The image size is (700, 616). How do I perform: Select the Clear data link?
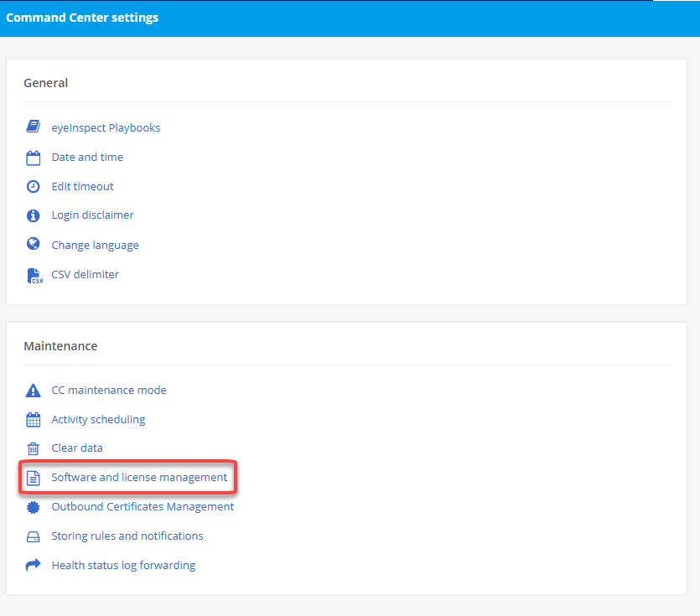[x=77, y=448]
